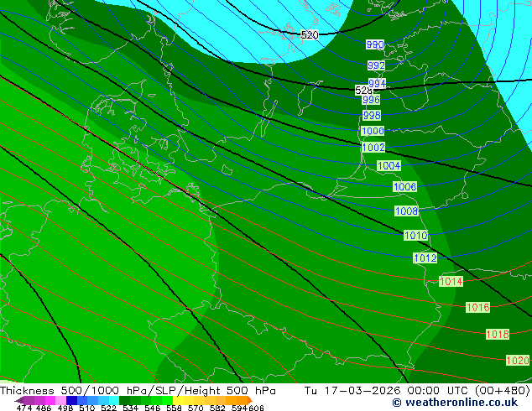This screenshot has height=411, width=532.
Task: Pick the dark blue legend swatch above 498
Action: tap(71, 400)
